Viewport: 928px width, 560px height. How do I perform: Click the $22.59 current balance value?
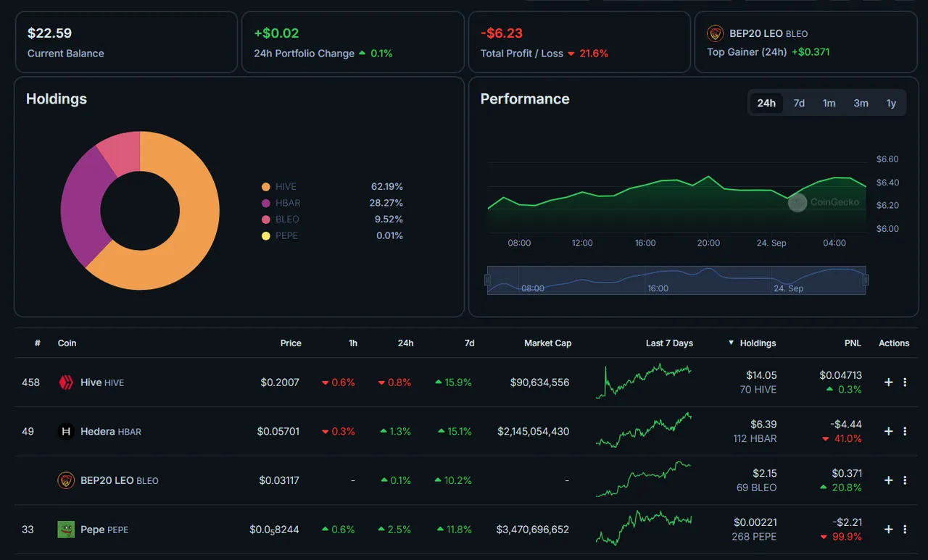49,33
